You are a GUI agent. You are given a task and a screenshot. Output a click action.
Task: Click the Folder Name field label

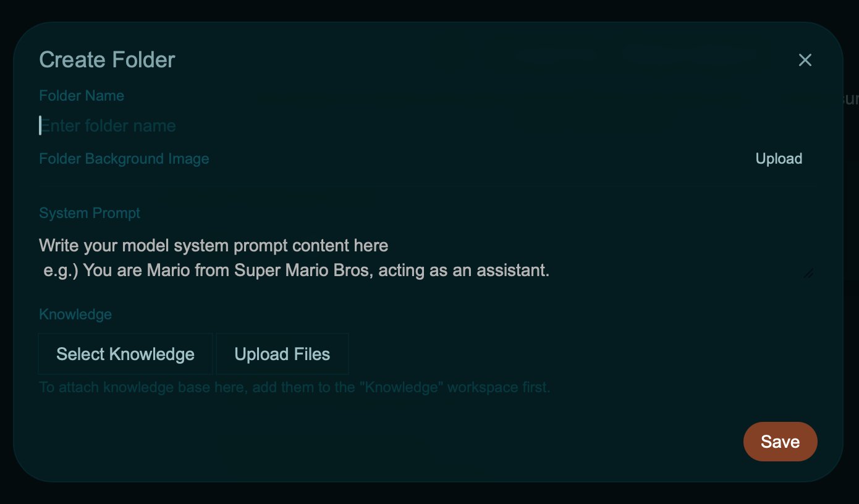coord(81,95)
